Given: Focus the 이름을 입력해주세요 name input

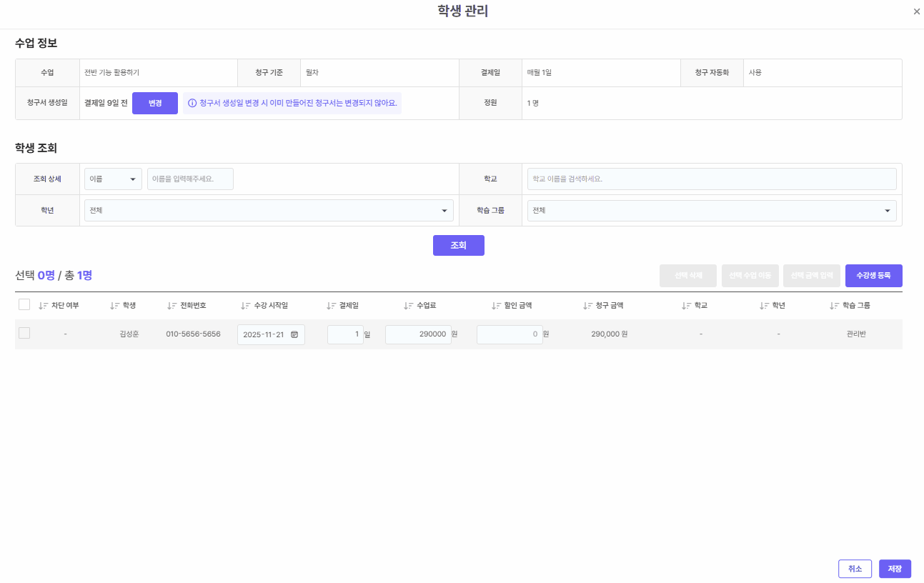Looking at the screenshot, I should tap(190, 179).
